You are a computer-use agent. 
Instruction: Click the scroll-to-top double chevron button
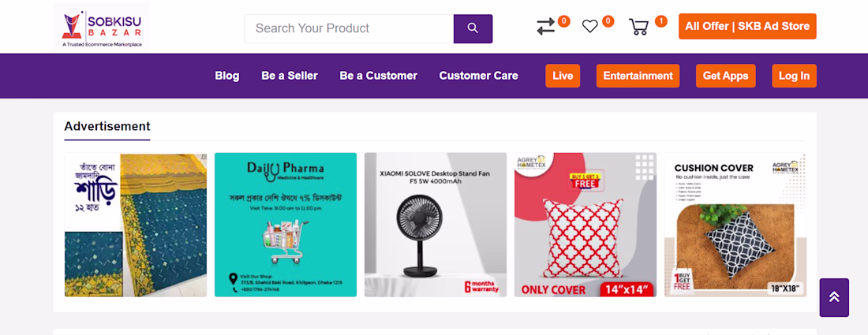click(x=834, y=297)
